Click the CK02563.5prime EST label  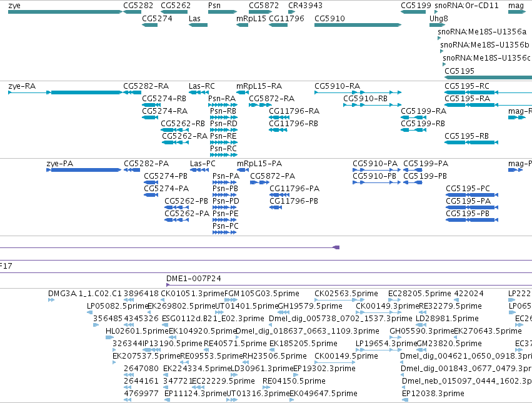click(x=346, y=294)
